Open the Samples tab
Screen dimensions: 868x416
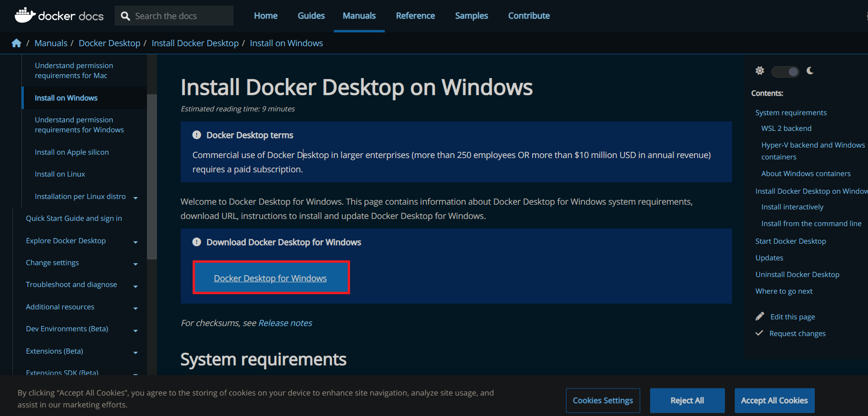tap(471, 16)
